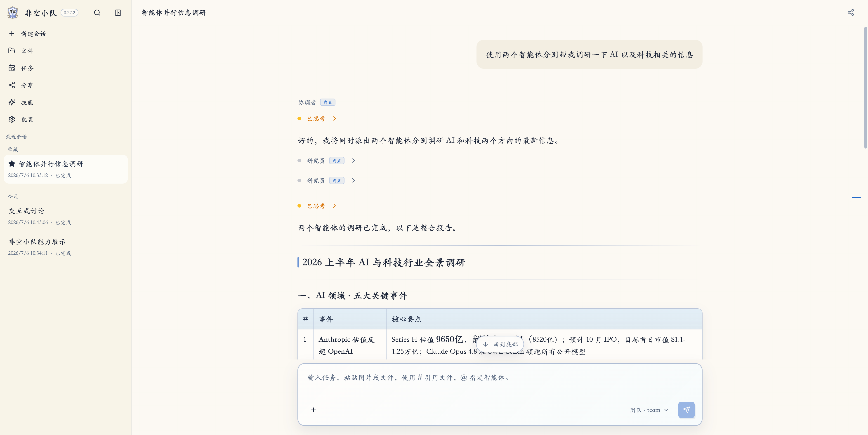Click the 0.27.2 version badge
Screen dimensions: 868x435
(x=69, y=13)
